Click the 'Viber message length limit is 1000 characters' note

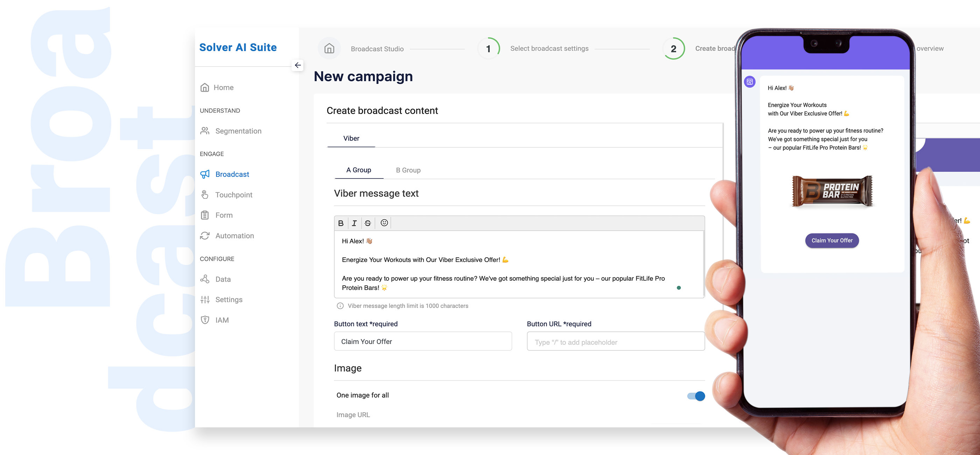tap(408, 306)
